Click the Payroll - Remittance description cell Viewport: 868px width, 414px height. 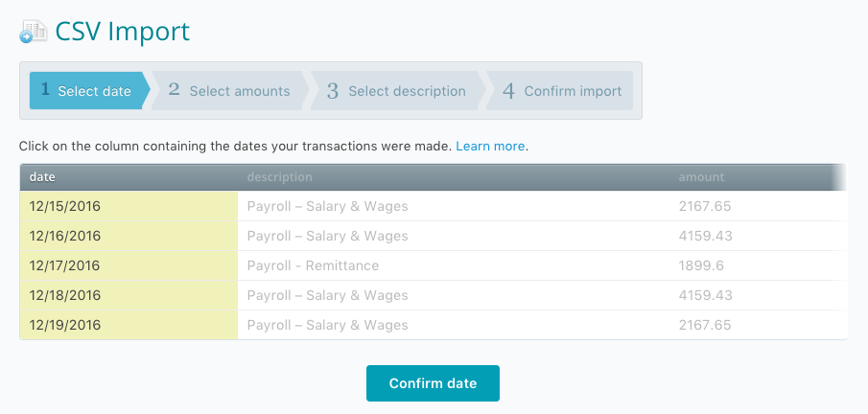click(x=313, y=265)
